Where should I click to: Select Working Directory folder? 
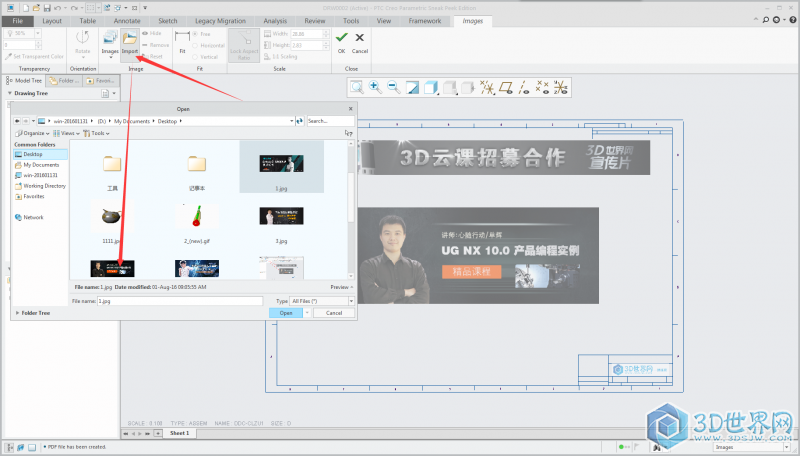coord(40,186)
